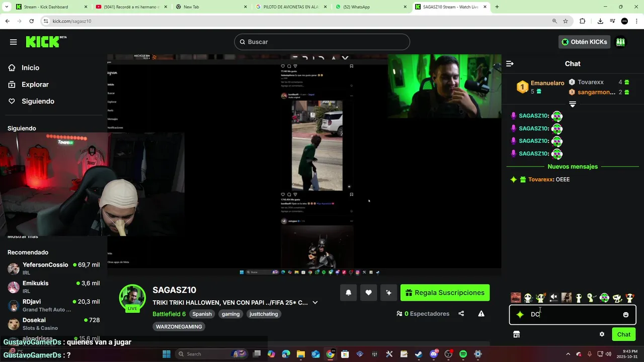Reload the kick.com page
Image resolution: width=644 pixels, height=362 pixels.
pyautogui.click(x=31, y=21)
